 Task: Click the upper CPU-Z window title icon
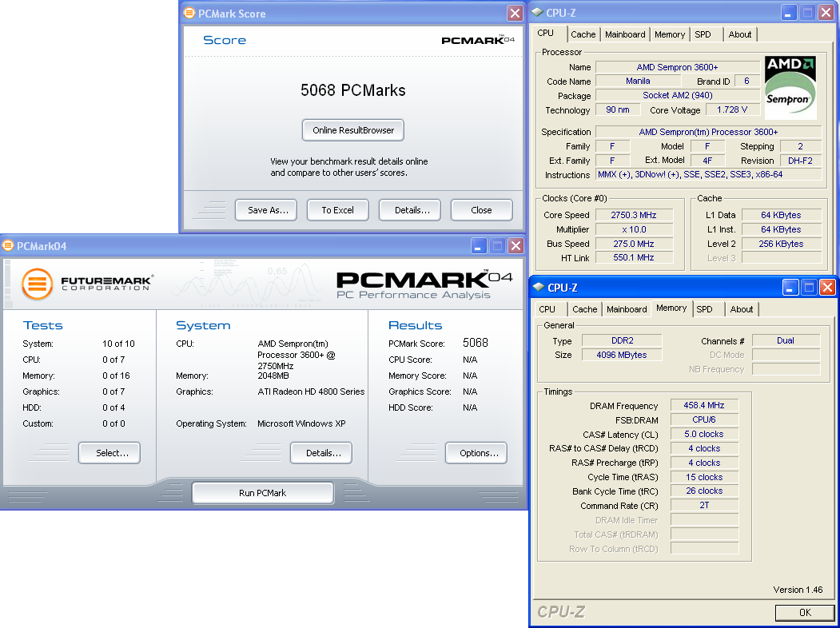[x=537, y=12]
